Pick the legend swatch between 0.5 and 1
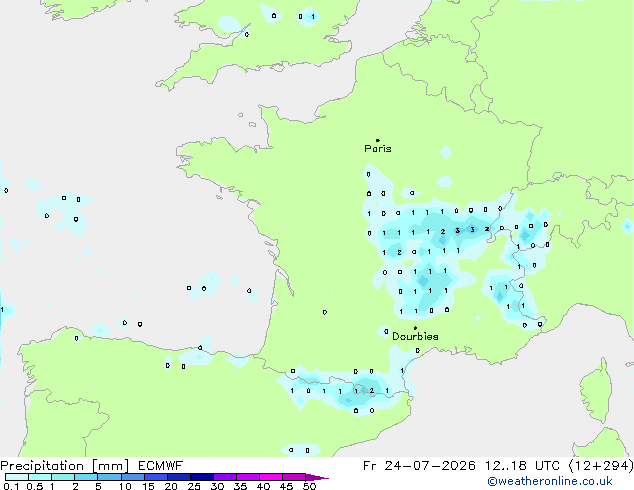The image size is (634, 490). (40, 477)
